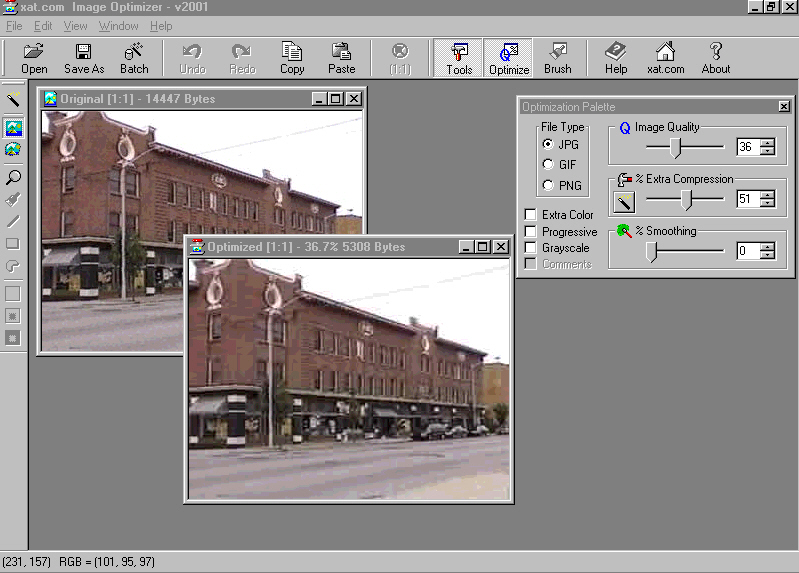Image resolution: width=799 pixels, height=573 pixels.
Task: Open the xat.com website button
Action: (x=665, y=58)
